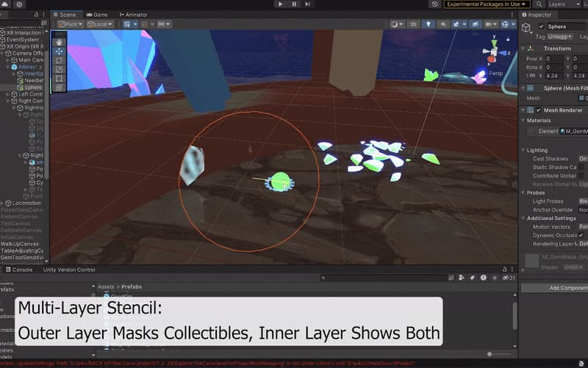Click the Pause button in the top toolbar

pos(294,4)
